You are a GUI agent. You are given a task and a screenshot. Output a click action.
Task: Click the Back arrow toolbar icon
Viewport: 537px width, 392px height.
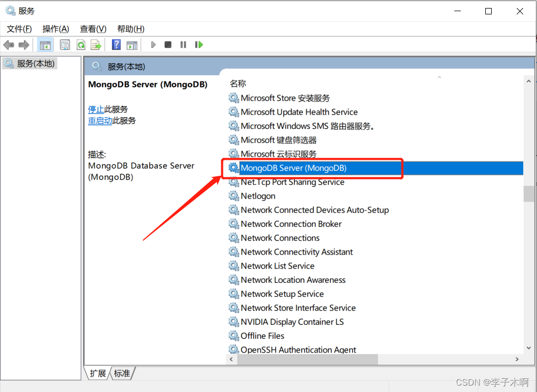click(9, 45)
